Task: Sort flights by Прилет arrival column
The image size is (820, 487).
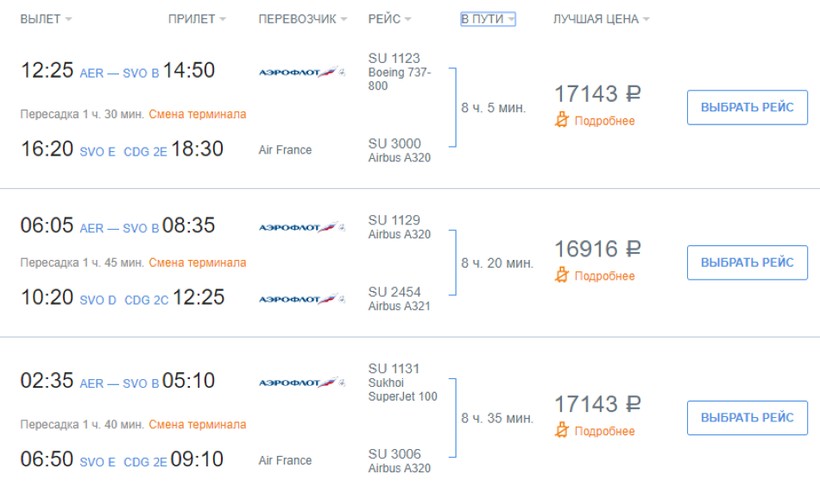Action: (x=197, y=19)
